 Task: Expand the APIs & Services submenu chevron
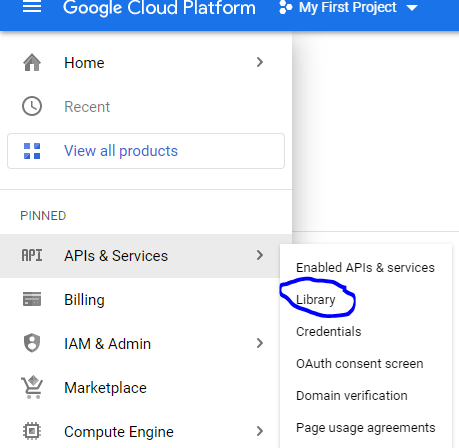[260, 255]
